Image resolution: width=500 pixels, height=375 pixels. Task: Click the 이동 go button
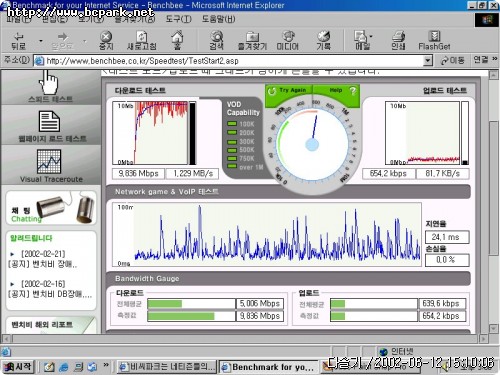coord(452,60)
